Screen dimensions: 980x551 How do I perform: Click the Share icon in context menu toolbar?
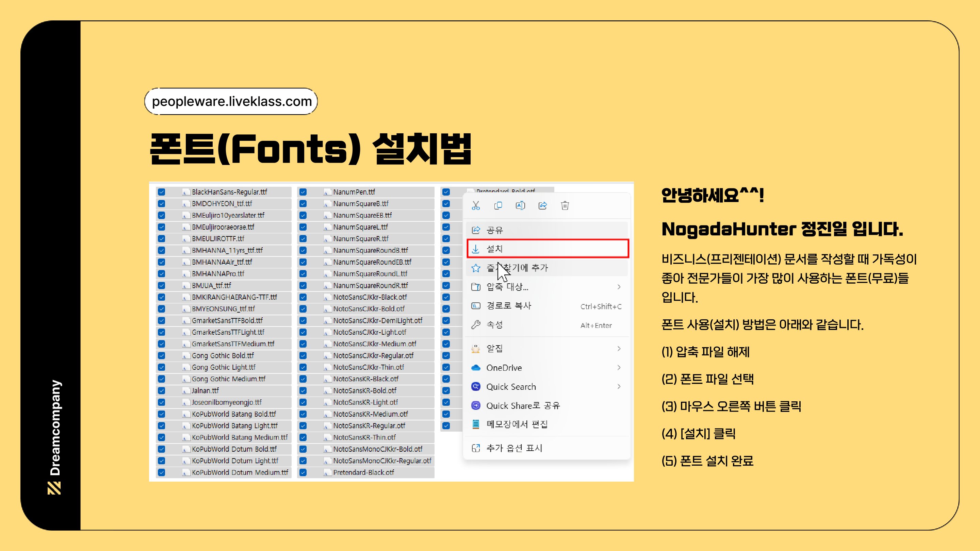[542, 206]
